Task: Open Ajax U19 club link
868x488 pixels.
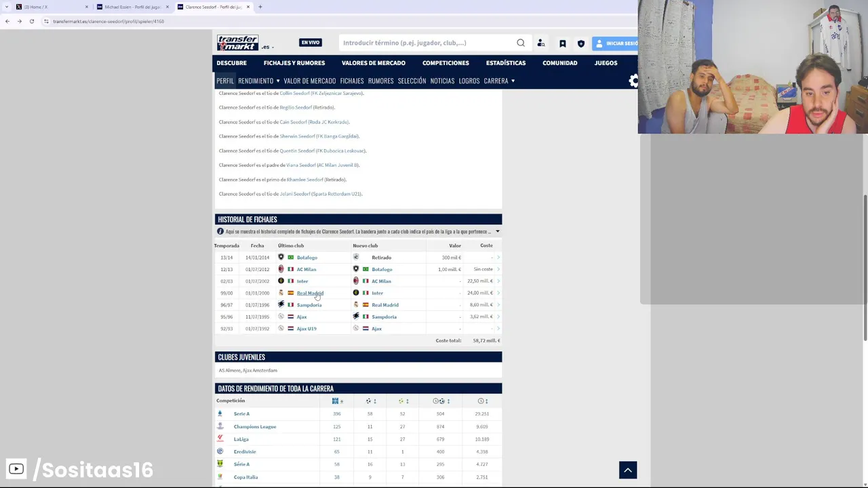Action: point(307,329)
